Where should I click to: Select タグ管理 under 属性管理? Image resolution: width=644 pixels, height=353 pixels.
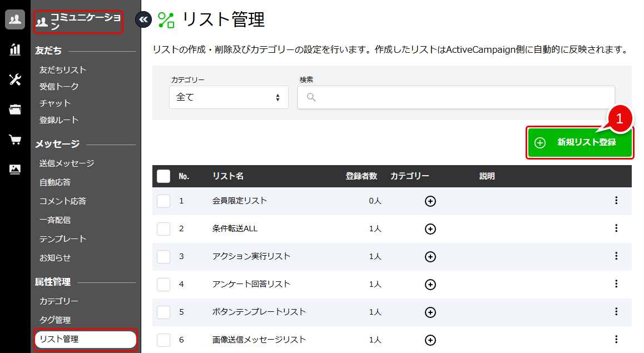coord(57,320)
